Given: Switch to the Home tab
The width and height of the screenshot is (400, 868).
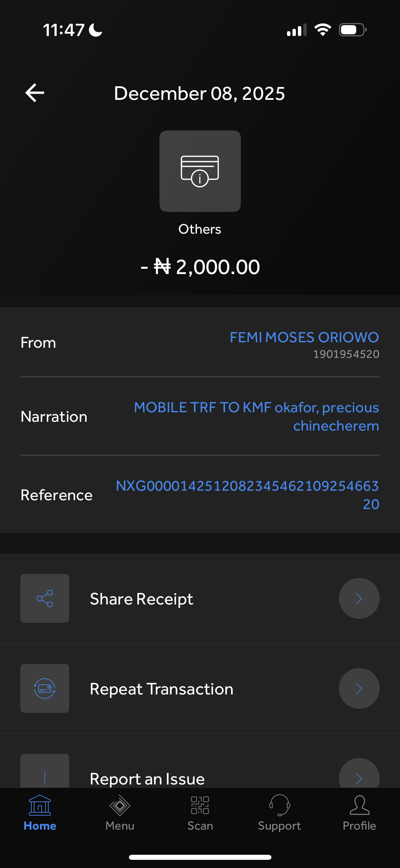Looking at the screenshot, I should coord(40,813).
